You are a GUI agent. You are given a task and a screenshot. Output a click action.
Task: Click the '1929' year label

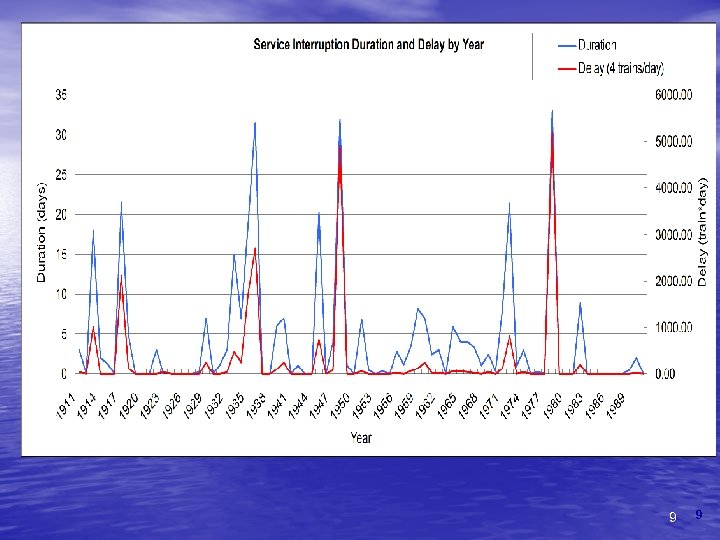pyautogui.click(x=192, y=406)
